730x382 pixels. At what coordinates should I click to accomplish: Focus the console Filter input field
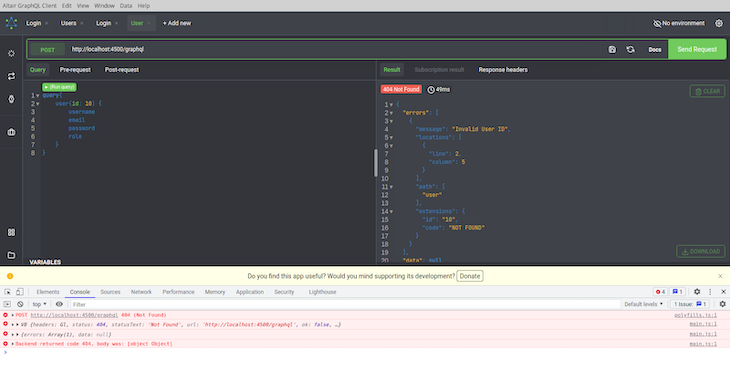point(345,304)
